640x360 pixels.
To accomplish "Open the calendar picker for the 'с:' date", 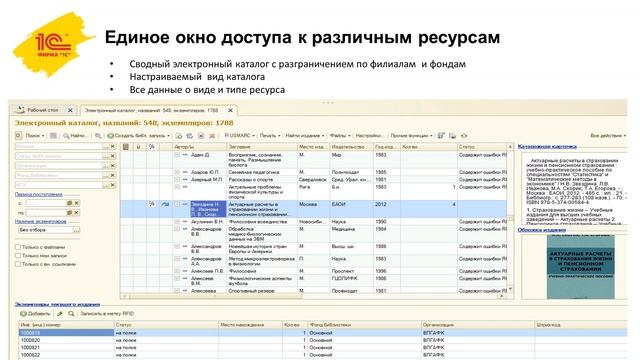I will [69, 203].
